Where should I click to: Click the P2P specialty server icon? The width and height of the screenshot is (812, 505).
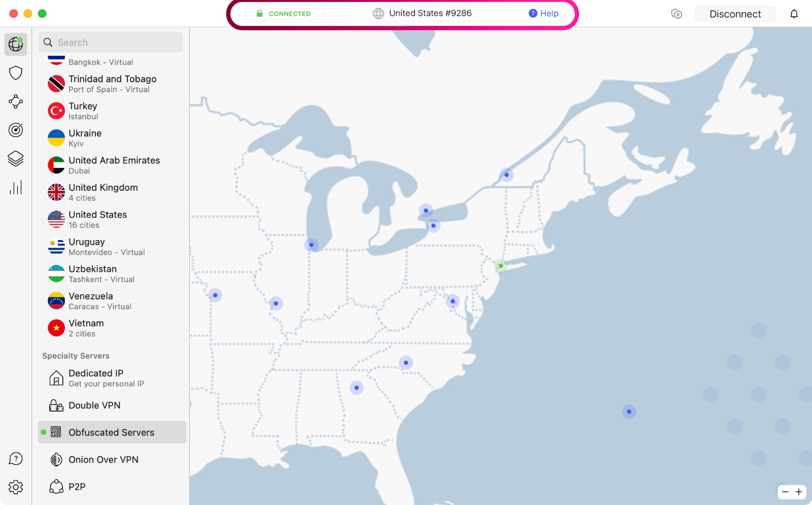tap(56, 487)
